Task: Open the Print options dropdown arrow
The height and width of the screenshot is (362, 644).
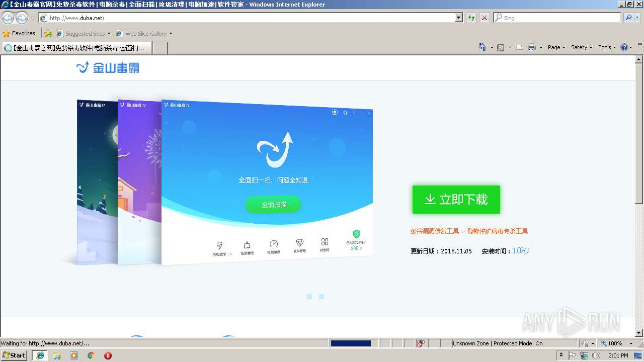Action: tap(541, 47)
